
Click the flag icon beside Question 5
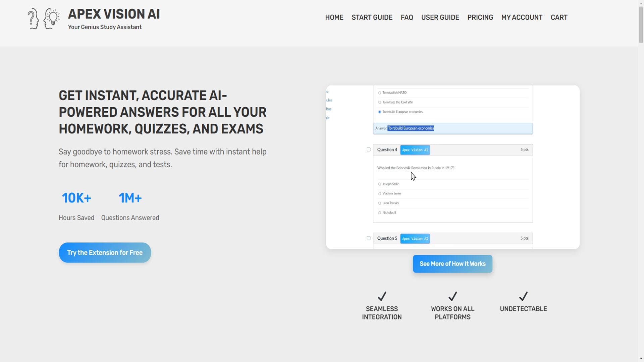369,238
